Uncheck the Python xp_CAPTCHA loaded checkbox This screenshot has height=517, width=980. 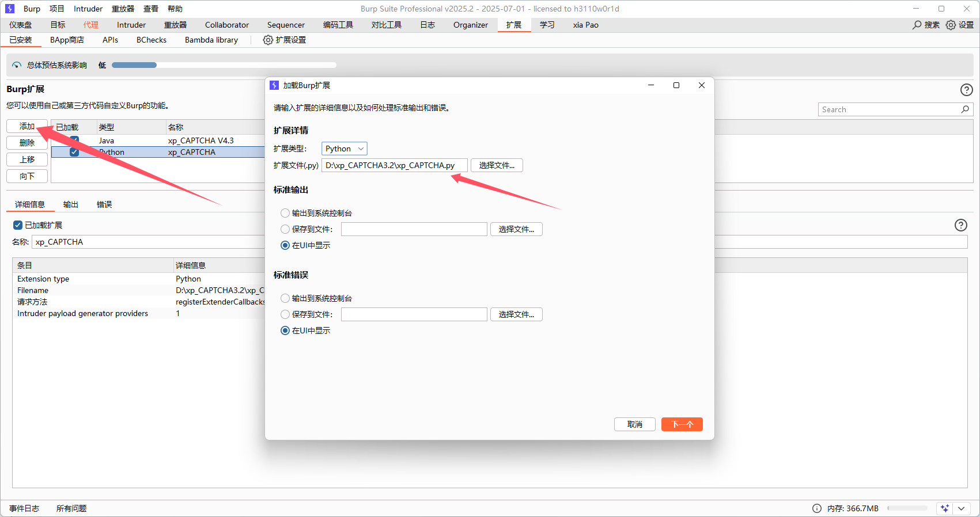74,152
